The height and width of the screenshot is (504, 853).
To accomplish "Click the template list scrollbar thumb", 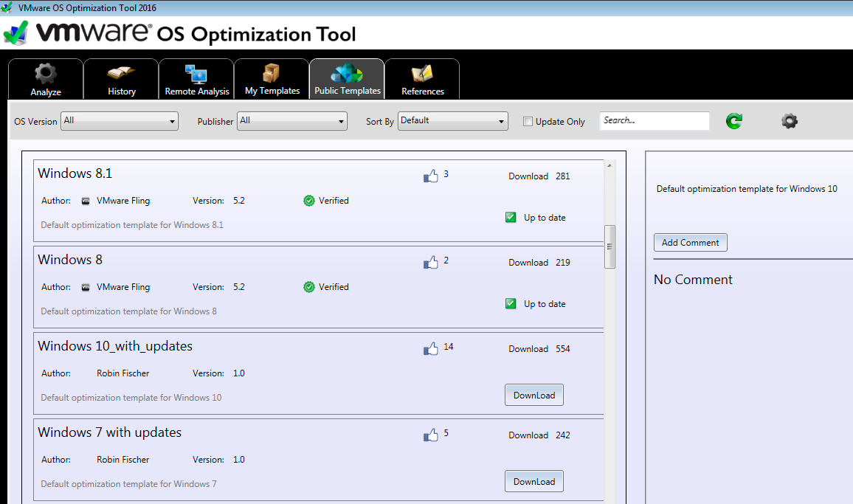I will pos(609,246).
